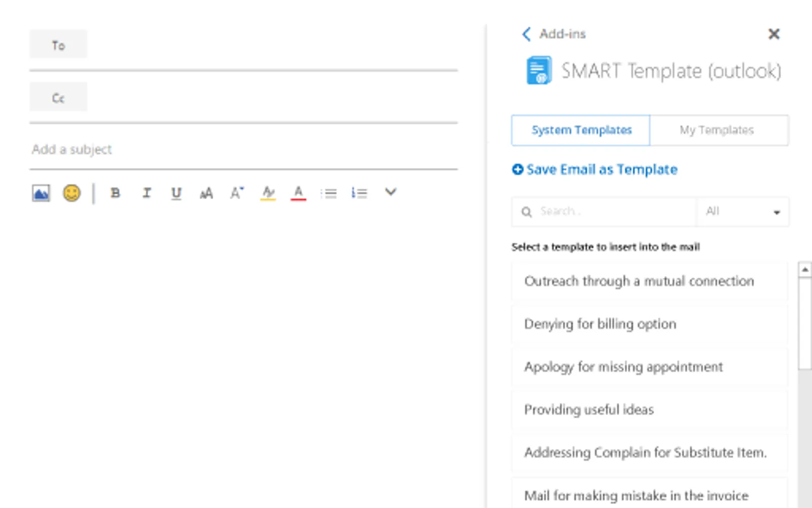This screenshot has height=508, width=812.
Task: Switch to the System Templates tab
Action: pyautogui.click(x=581, y=131)
